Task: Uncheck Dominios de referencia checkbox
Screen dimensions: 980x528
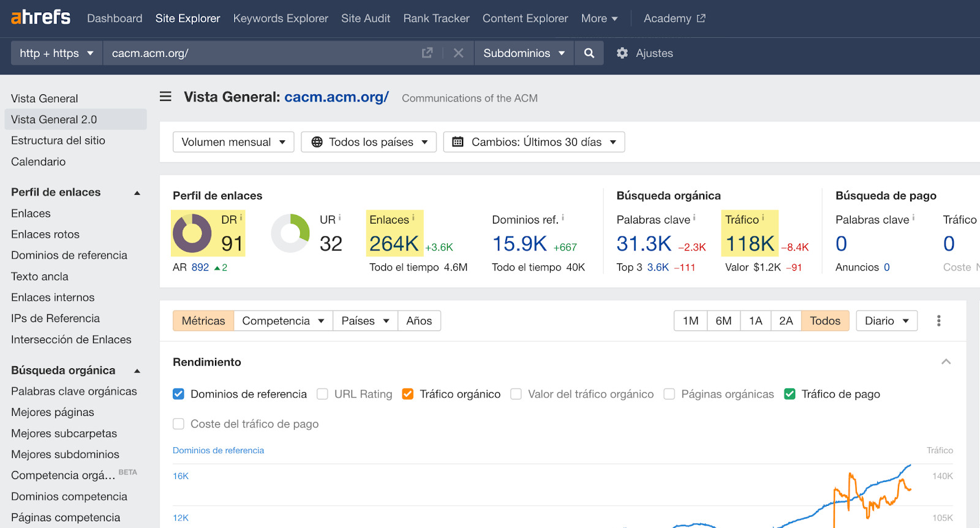Action: (178, 394)
